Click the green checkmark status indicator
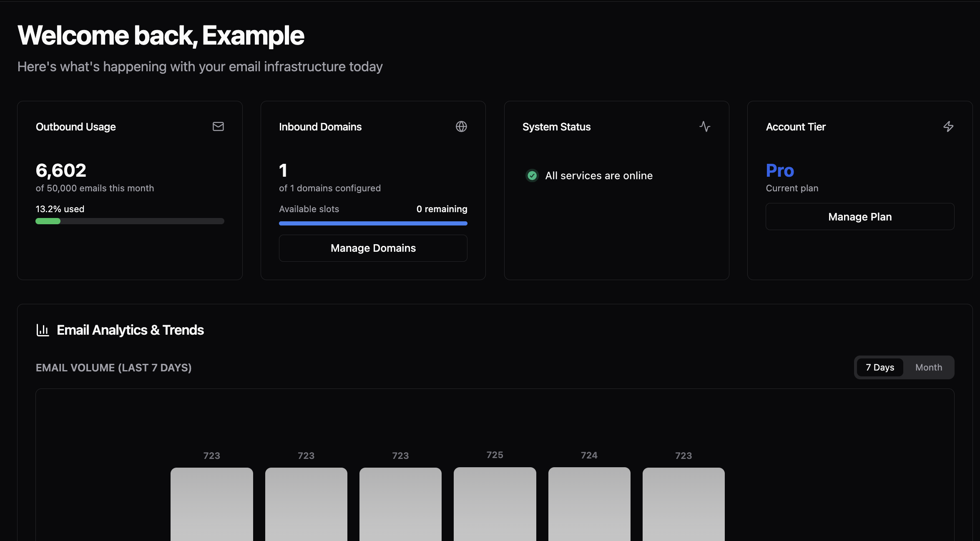Image resolution: width=980 pixels, height=541 pixels. point(532,175)
